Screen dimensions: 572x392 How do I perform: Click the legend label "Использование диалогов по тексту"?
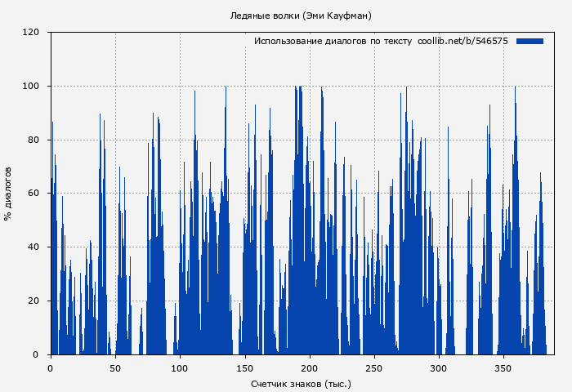click(x=333, y=41)
